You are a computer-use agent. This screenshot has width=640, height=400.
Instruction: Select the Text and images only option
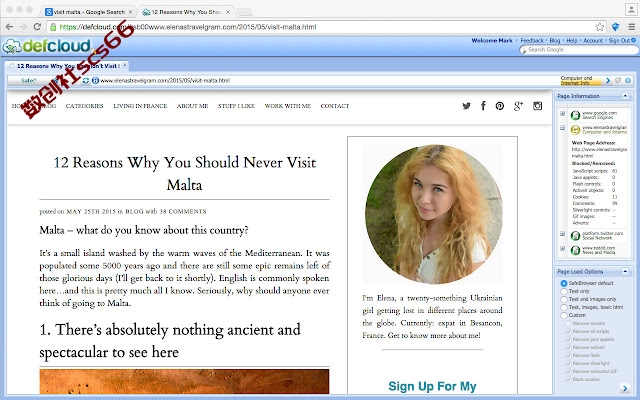tap(564, 299)
